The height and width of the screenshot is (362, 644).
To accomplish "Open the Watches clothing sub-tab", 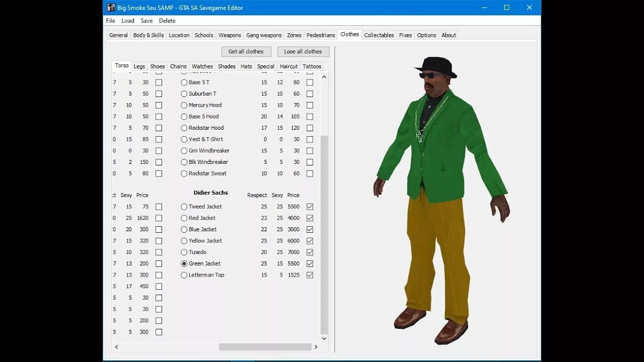I will (202, 66).
